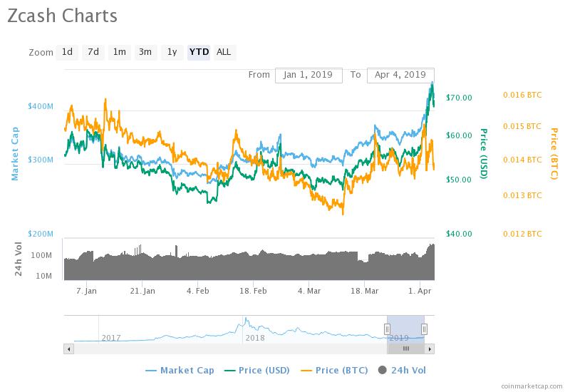
Task: Click the Market Cap axis title
Action: pos(15,153)
